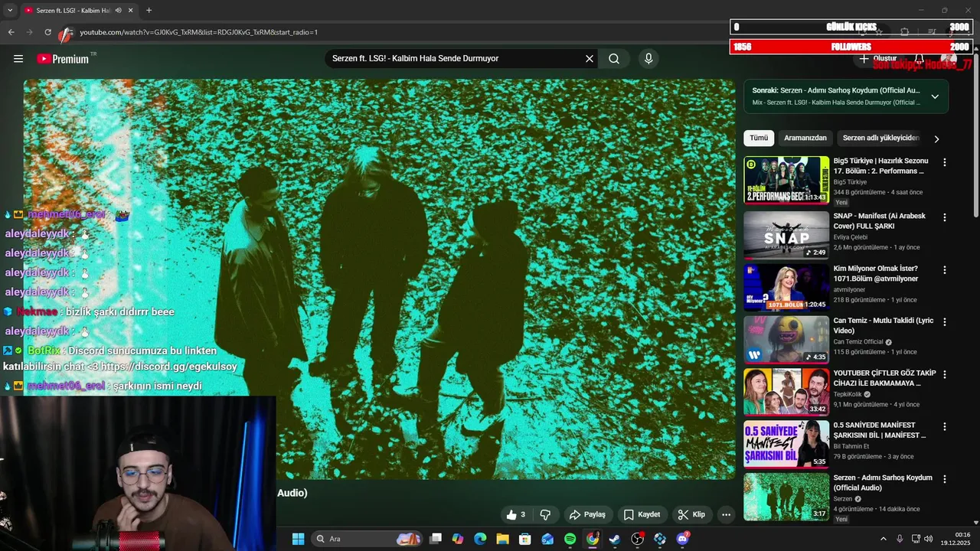This screenshot has width=980, height=551.
Task: Go back with browser back arrow
Action: [x=11, y=32]
